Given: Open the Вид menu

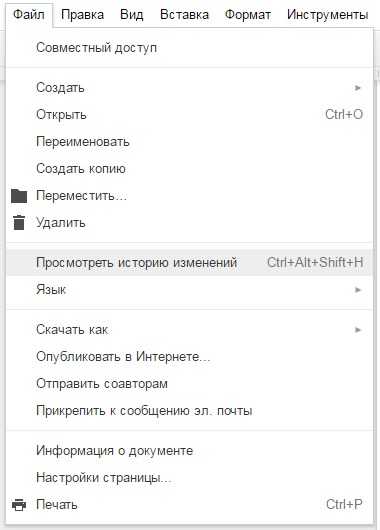Looking at the screenshot, I should coord(132,15).
